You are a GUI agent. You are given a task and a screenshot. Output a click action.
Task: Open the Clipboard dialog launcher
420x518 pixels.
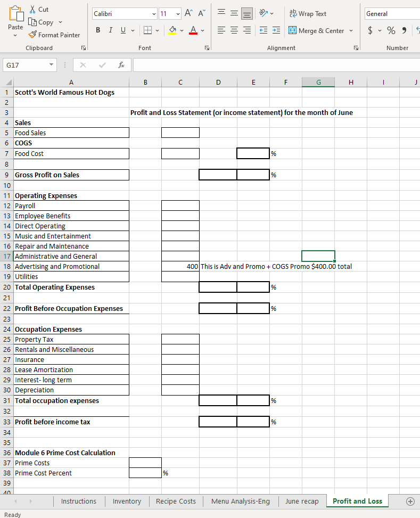pos(84,48)
